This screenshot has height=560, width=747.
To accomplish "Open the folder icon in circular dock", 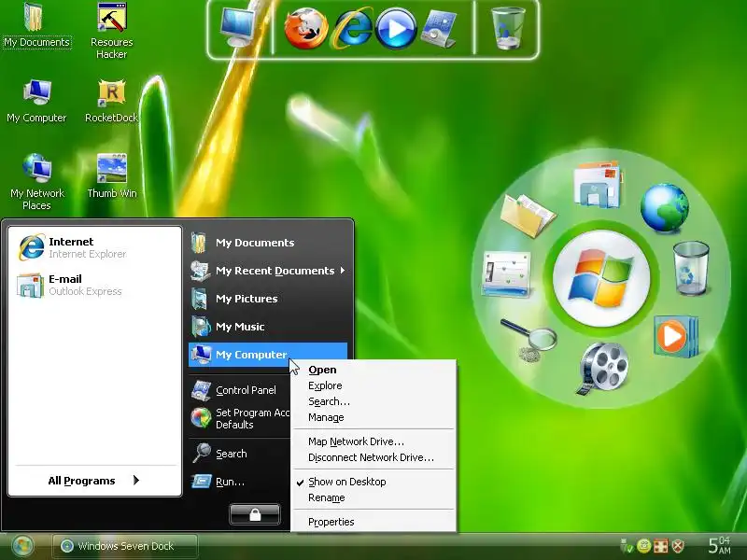I will (527, 216).
